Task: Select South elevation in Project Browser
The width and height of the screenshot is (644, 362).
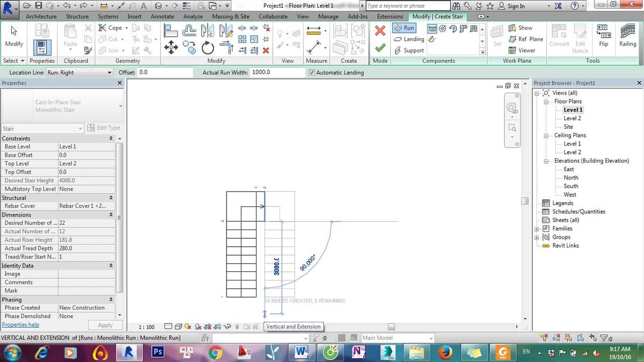Action: coord(570,186)
